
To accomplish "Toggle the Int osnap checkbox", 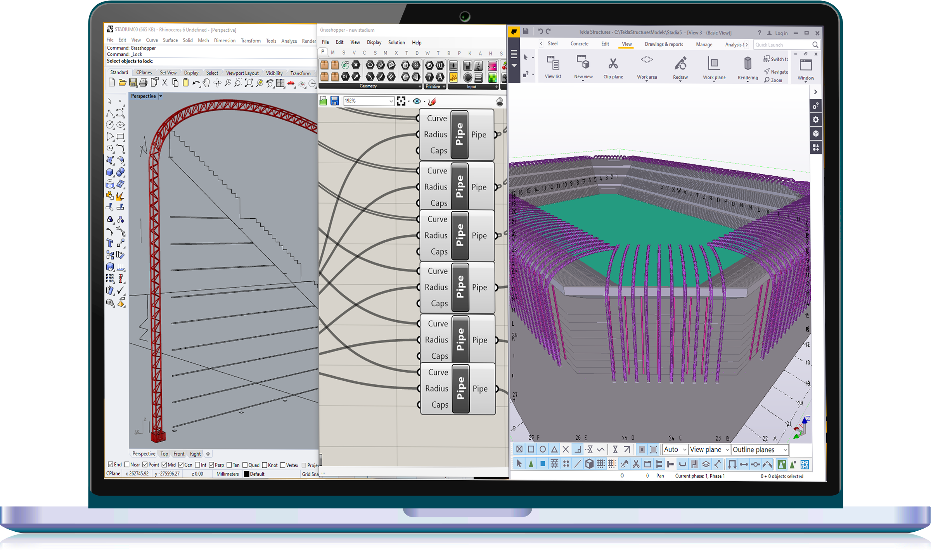I will click(197, 465).
